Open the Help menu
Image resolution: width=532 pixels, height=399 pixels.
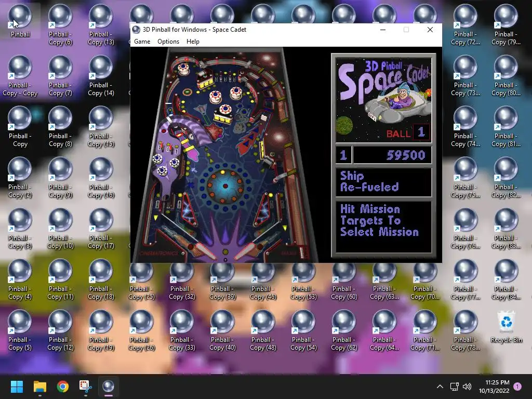pyautogui.click(x=193, y=42)
